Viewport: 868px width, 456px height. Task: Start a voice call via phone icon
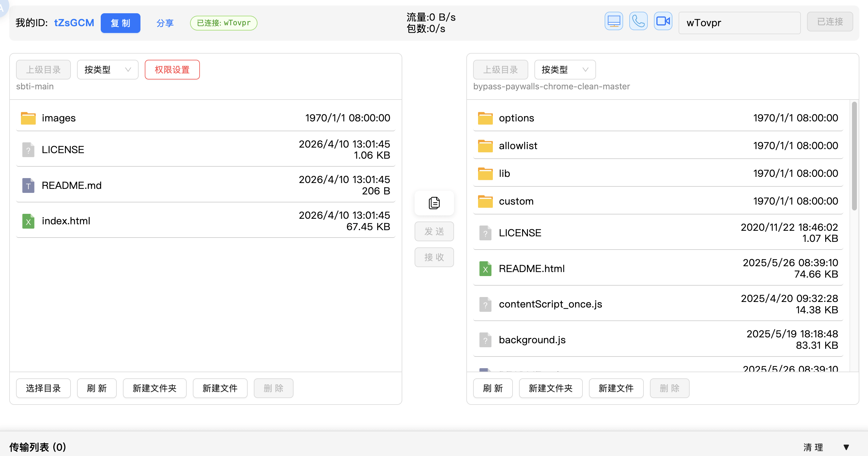click(638, 22)
